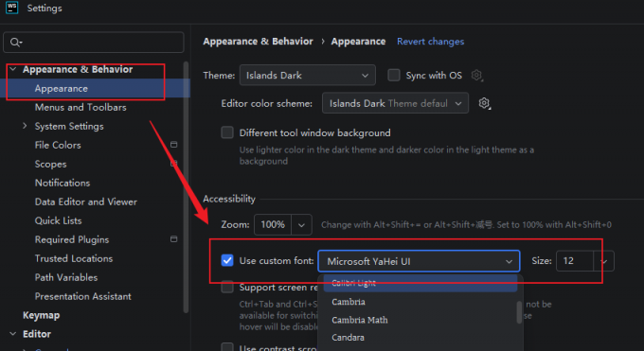Click project-level icon beside File Colors

click(174, 145)
